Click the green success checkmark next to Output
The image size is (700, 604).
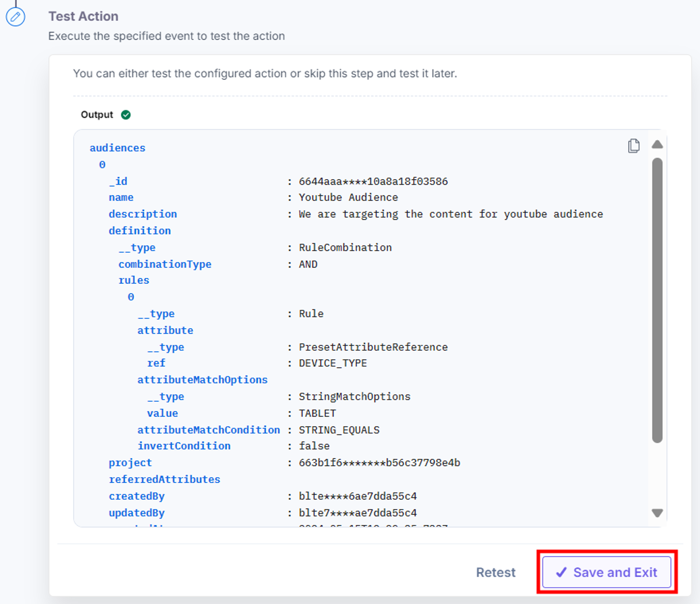tap(126, 115)
